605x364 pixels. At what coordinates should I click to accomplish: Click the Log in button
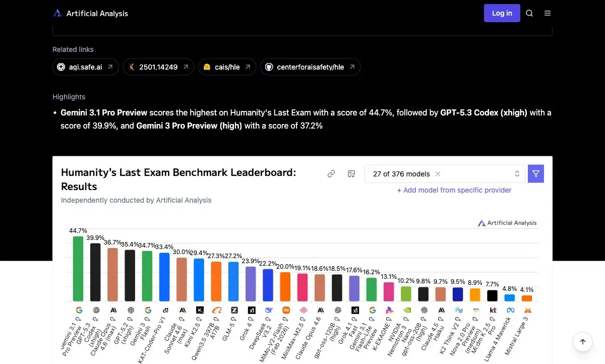[x=502, y=13]
